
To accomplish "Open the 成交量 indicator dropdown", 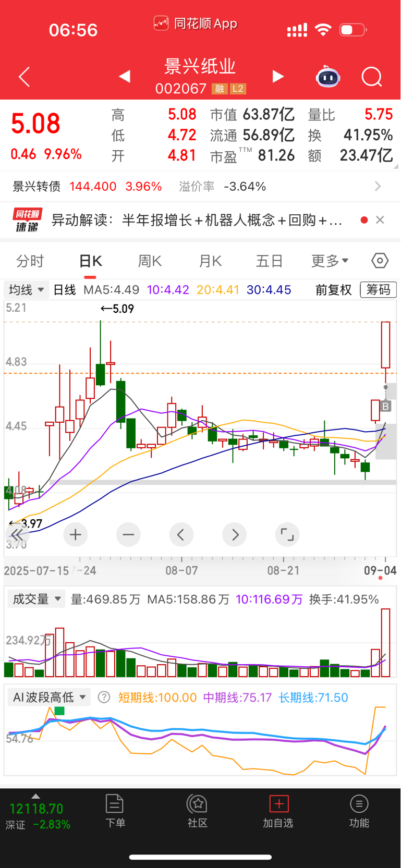I will (36, 599).
